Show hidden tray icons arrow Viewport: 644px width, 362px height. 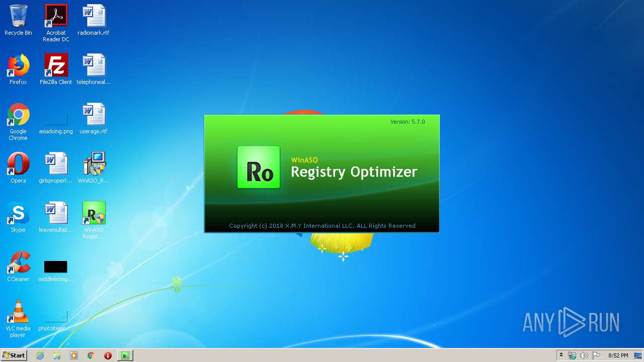(561, 355)
